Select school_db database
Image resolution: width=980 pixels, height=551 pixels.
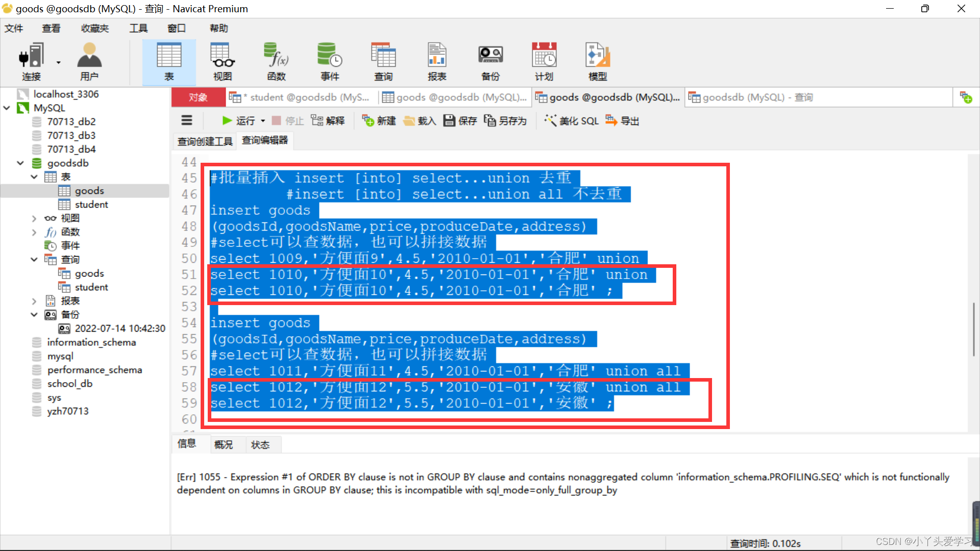tap(69, 383)
